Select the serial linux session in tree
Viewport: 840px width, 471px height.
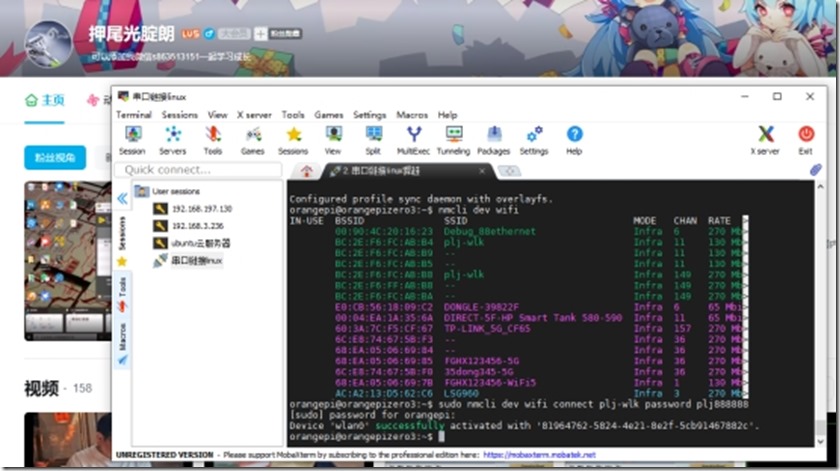click(x=188, y=261)
